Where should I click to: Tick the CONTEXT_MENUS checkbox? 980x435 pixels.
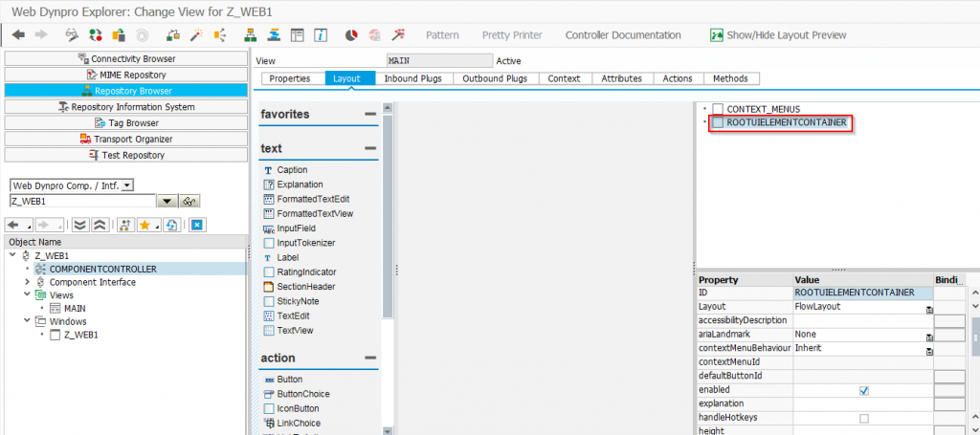point(718,109)
